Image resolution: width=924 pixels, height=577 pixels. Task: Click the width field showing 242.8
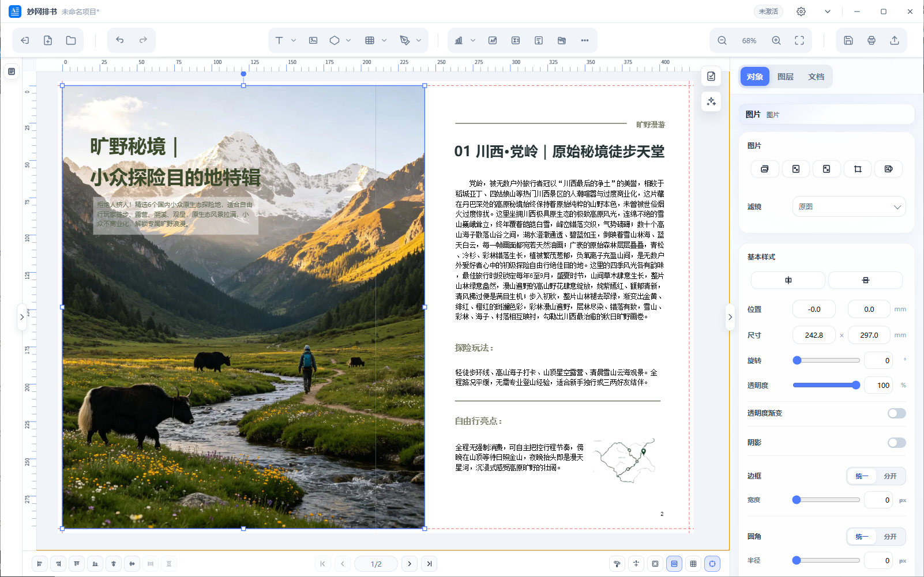pos(814,335)
